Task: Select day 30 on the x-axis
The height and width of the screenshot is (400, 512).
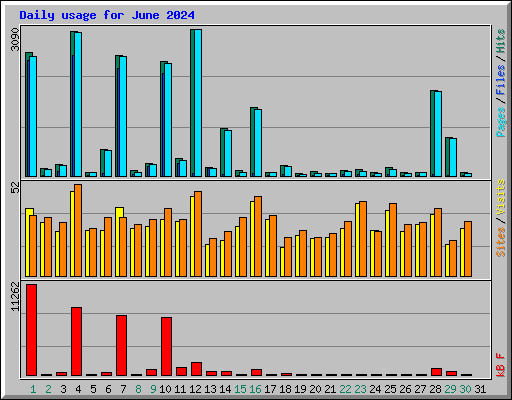Action: pyautogui.click(x=465, y=389)
